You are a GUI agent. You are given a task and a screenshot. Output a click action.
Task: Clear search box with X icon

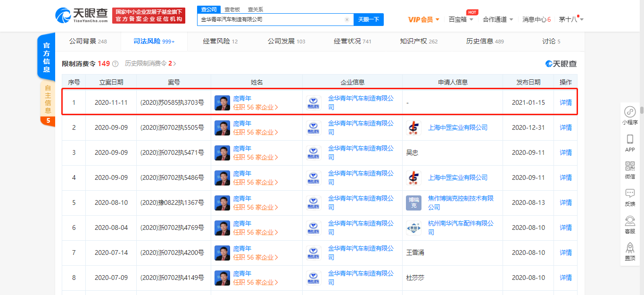pyautogui.click(x=347, y=20)
